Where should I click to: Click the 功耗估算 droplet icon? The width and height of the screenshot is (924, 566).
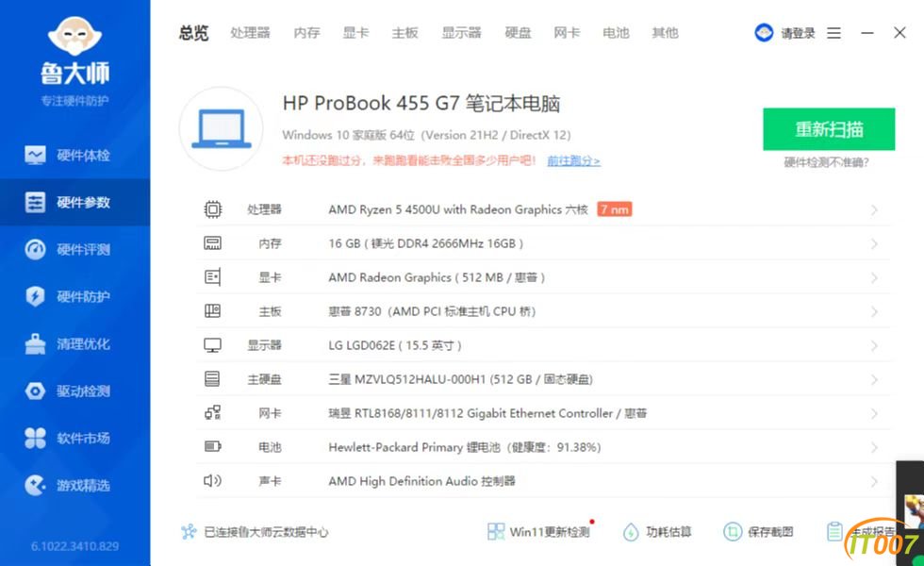pyautogui.click(x=631, y=532)
